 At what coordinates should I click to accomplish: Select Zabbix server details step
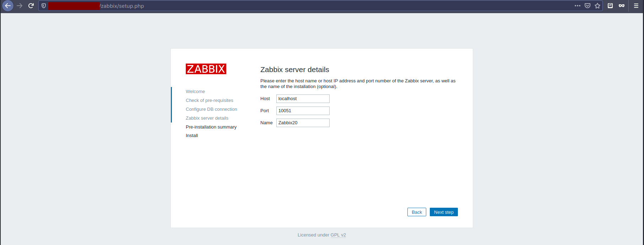pyautogui.click(x=207, y=118)
